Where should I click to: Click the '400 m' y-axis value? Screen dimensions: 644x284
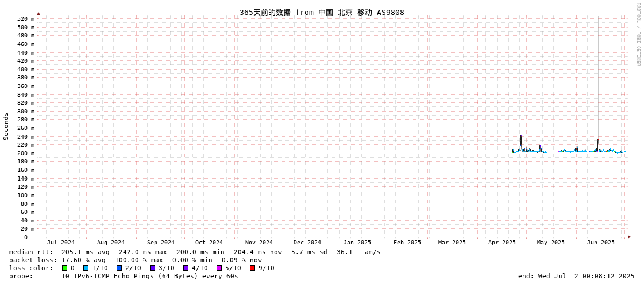tap(26, 70)
